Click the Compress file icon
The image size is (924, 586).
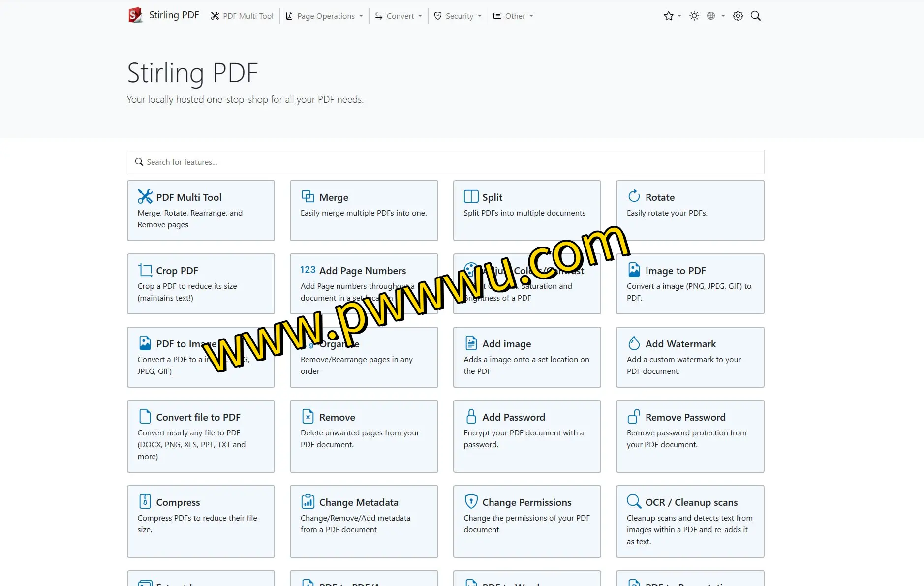click(x=145, y=501)
